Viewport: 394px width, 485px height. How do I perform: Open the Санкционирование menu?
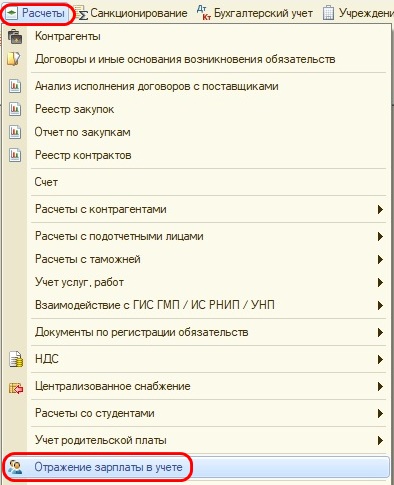131,13
